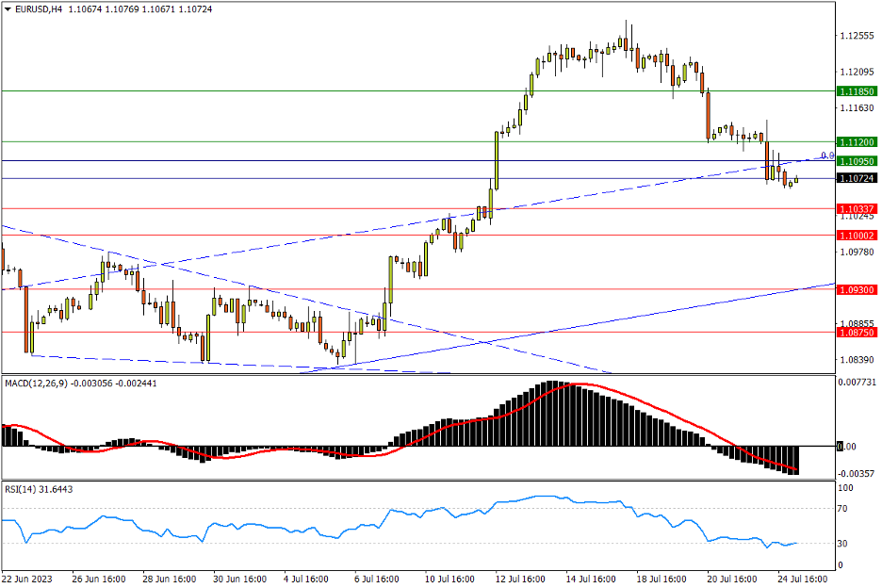
Task: Click the MACD 0.00 zero-line scale label
Action: (848, 447)
